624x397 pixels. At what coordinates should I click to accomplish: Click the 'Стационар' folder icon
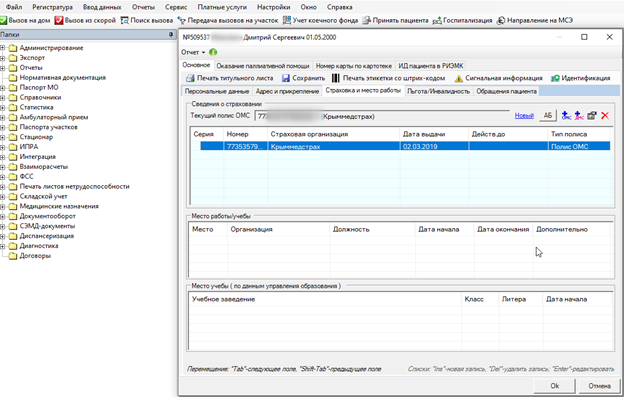(13, 137)
